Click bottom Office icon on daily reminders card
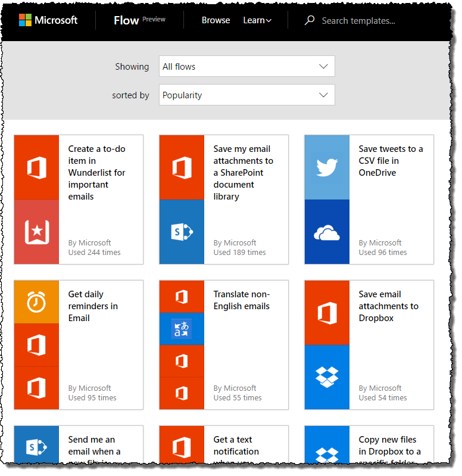The height and width of the screenshot is (476, 462). point(37,388)
